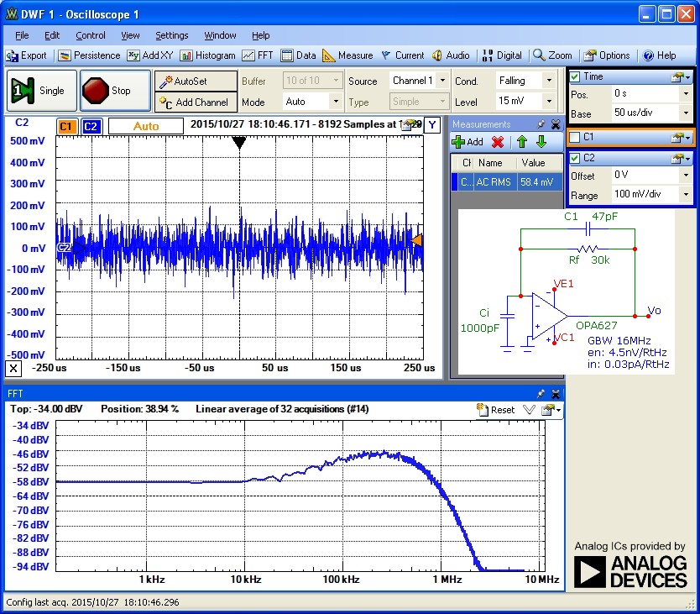The width and height of the screenshot is (700, 614).
Task: Stop the acquisition
Action: pyautogui.click(x=115, y=91)
